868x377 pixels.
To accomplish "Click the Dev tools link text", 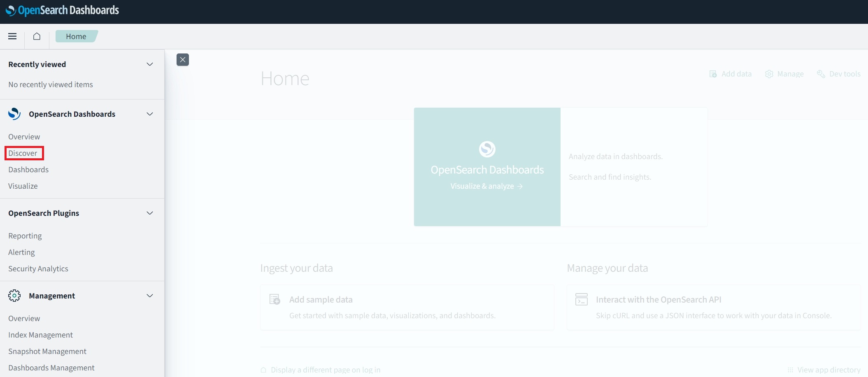I will click(845, 74).
